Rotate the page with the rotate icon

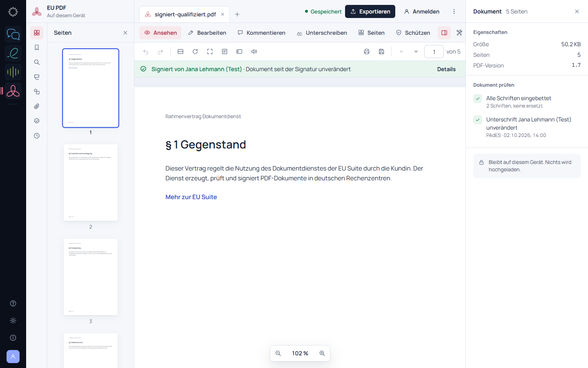coord(195,52)
